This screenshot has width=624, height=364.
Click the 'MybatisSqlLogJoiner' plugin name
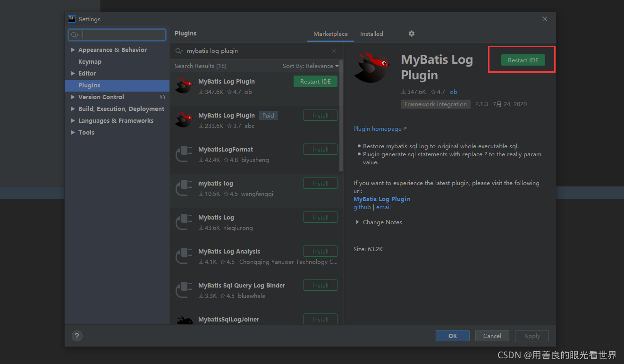pyautogui.click(x=229, y=319)
